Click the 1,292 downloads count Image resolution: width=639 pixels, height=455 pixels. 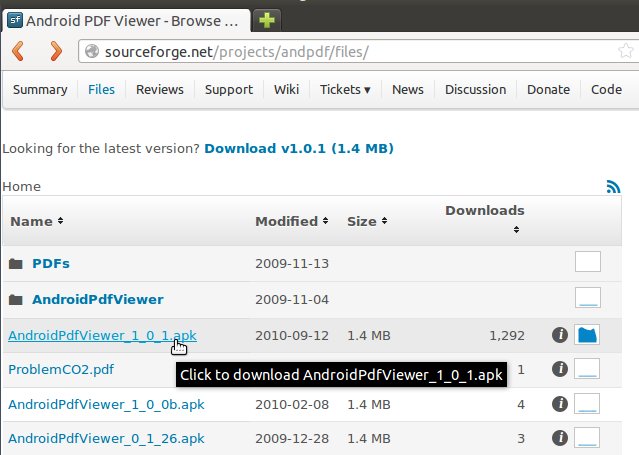click(x=507, y=336)
